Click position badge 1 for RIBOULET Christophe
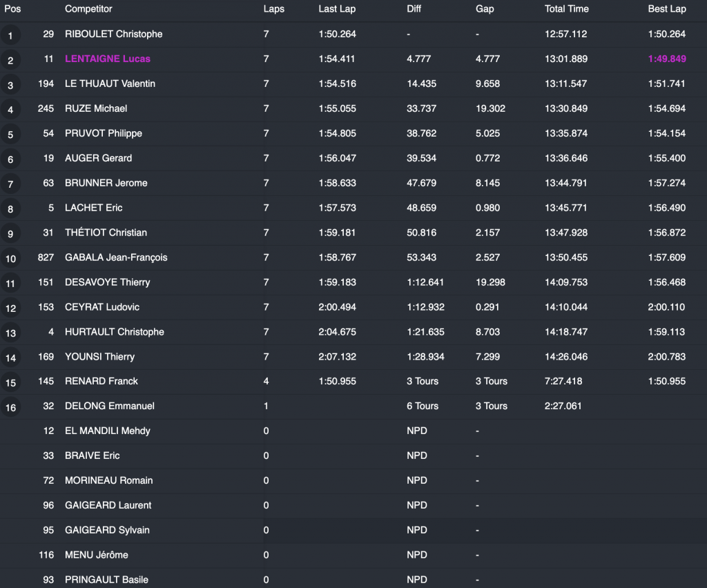 click(10, 35)
